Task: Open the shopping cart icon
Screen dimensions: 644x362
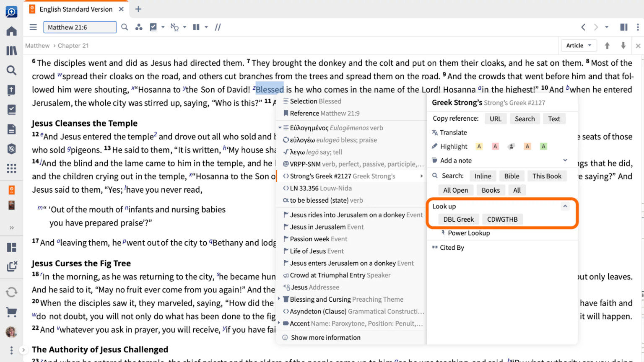Action: (11, 312)
